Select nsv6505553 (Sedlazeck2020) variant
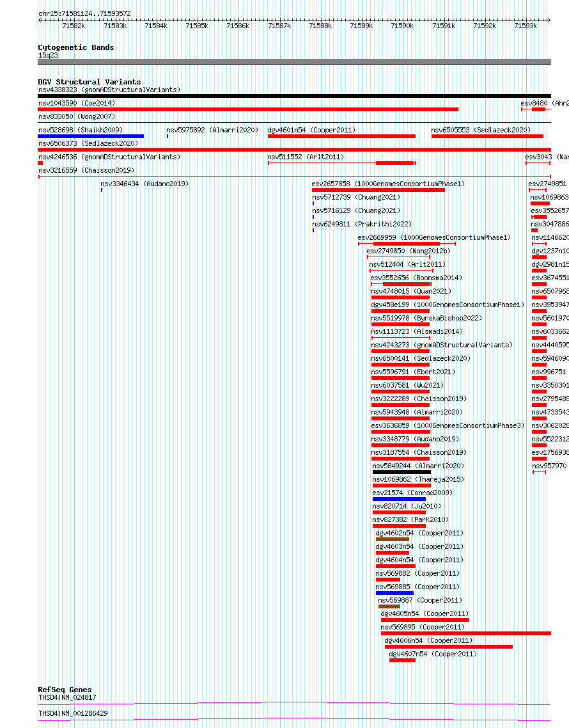569x728 pixels. pos(481,130)
